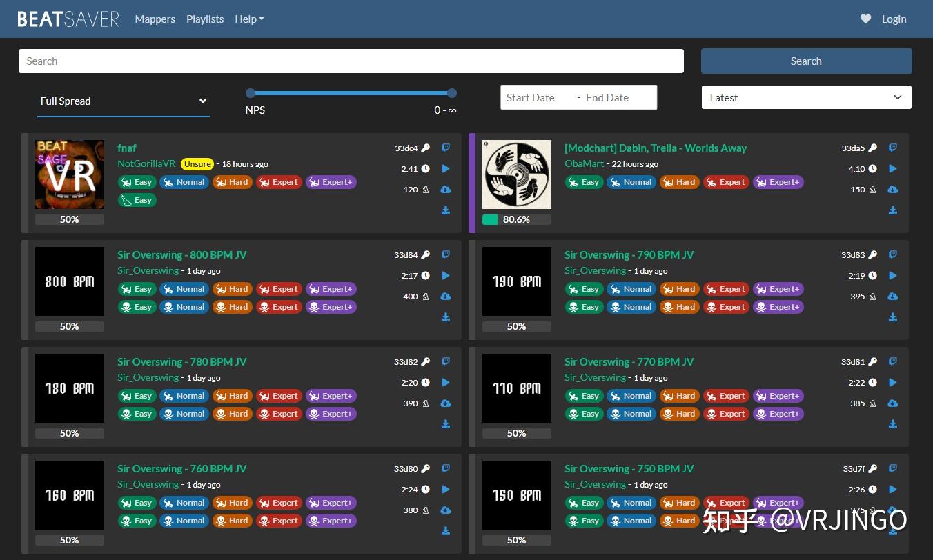Viewport: 933px width, 560px height.
Task: Click the Worlds Away cover art
Action: tap(517, 174)
